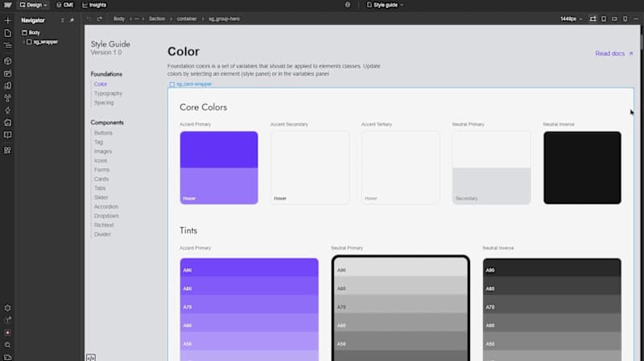Open the book-shaped Help panel icon
The width and height of the screenshot is (644, 361).
point(7,135)
